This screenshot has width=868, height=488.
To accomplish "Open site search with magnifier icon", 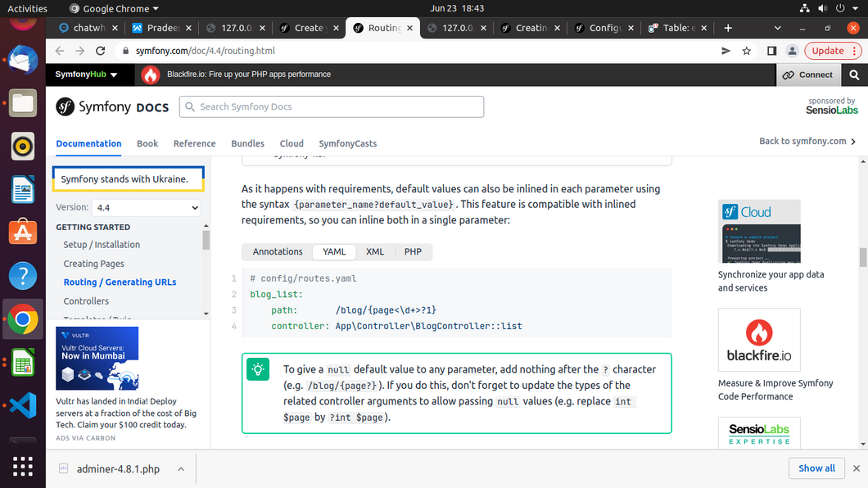I will click(854, 75).
